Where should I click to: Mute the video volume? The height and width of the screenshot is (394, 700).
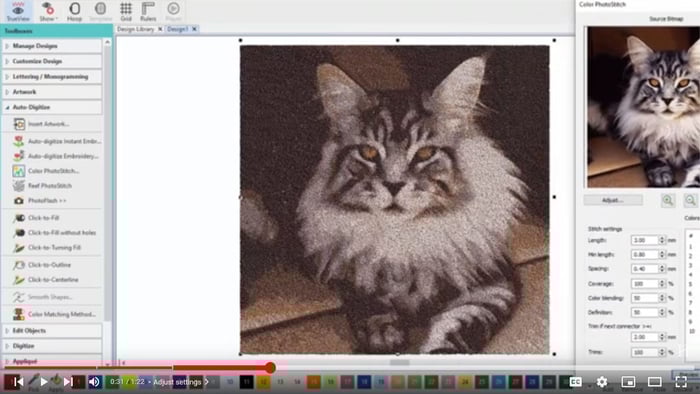pyautogui.click(x=94, y=382)
